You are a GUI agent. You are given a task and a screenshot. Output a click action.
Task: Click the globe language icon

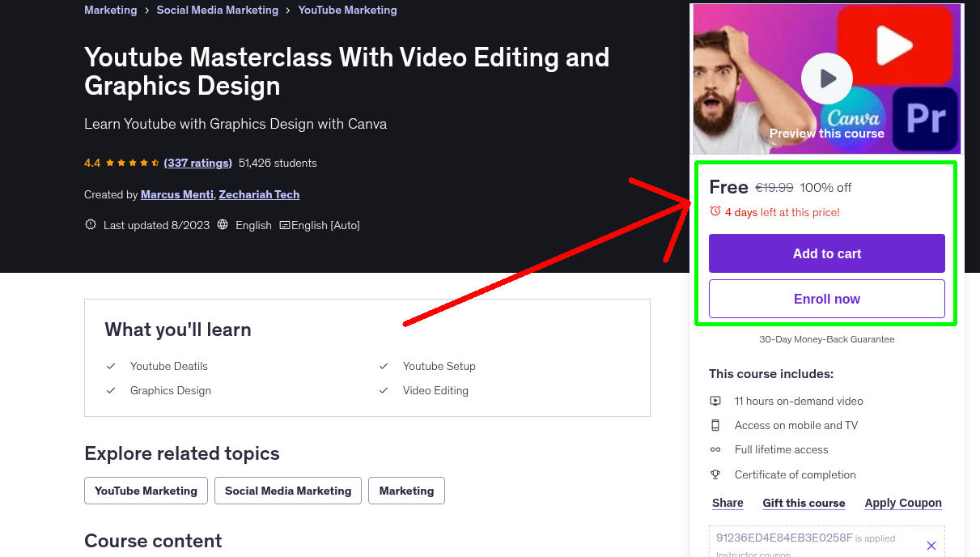(x=223, y=225)
